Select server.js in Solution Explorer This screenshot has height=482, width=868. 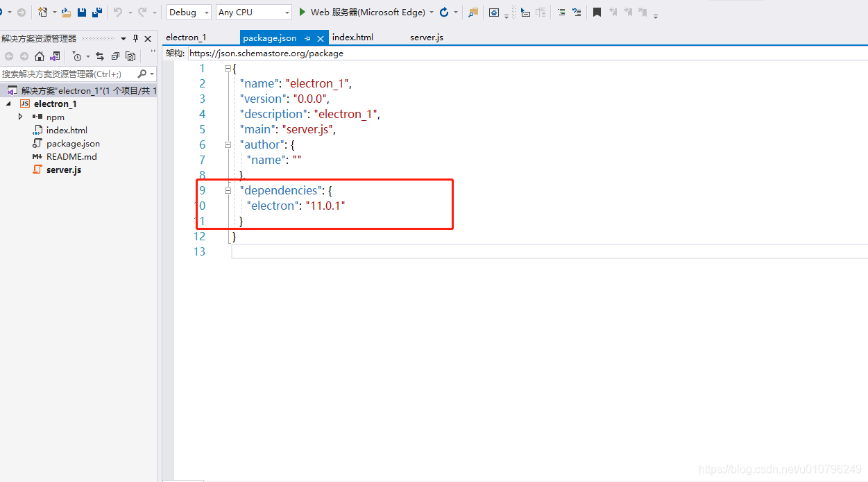coord(64,169)
